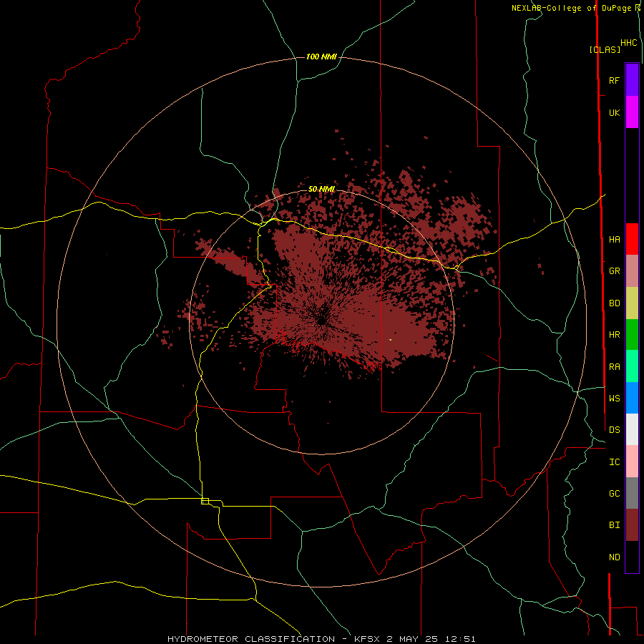Click the red HA legend color swatch
This screenshot has height=644, width=644.
pyautogui.click(x=632, y=239)
